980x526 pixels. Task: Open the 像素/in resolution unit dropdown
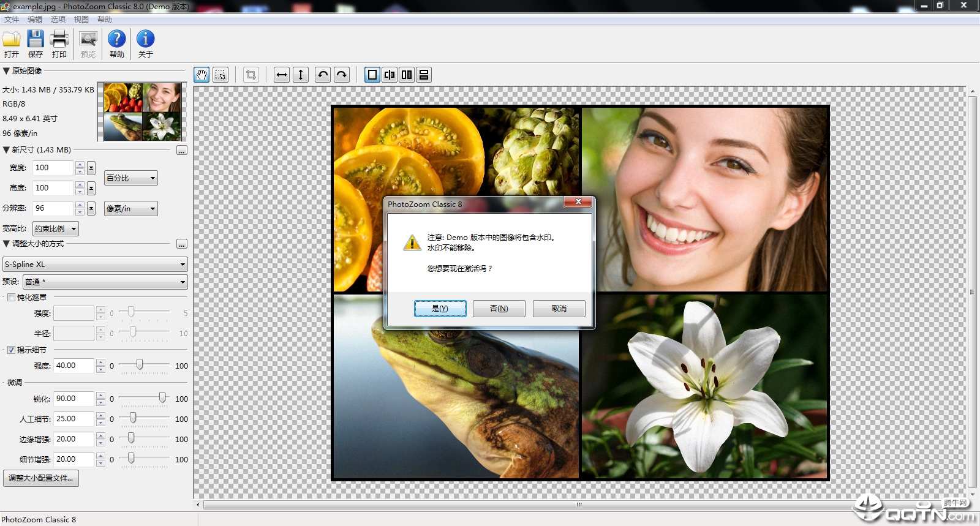tap(131, 209)
